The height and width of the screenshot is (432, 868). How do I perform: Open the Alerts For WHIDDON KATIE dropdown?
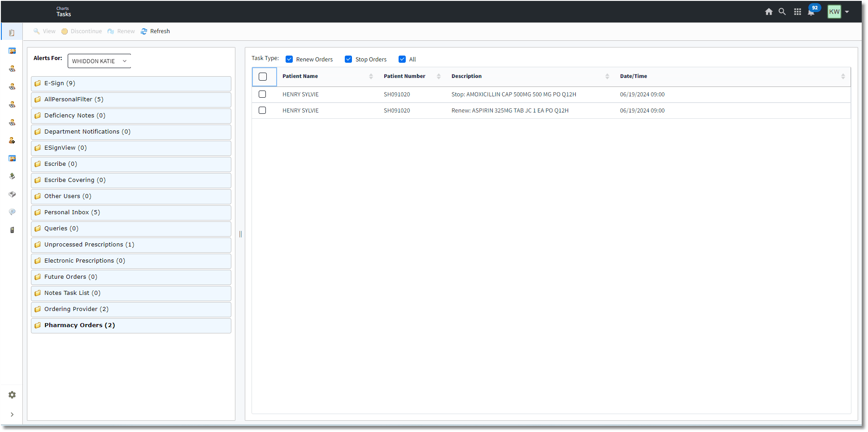(99, 61)
